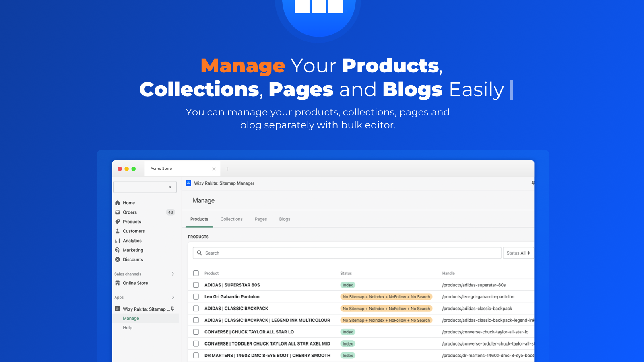This screenshot has height=362, width=644.
Task: Select all products with the header checkbox
Action: coord(196,273)
